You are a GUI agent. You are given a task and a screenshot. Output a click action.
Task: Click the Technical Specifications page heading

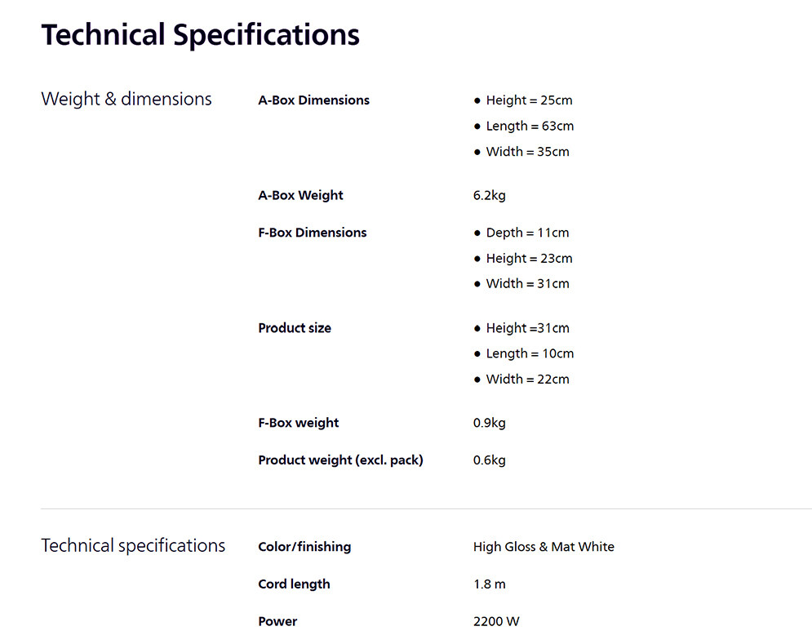pos(200,35)
